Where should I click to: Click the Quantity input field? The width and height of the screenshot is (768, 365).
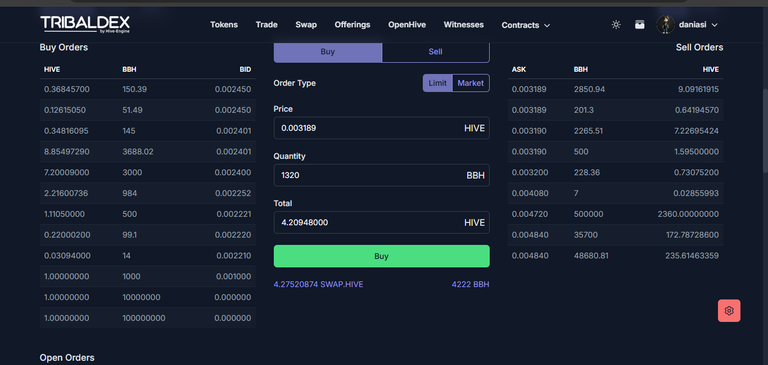[382, 175]
